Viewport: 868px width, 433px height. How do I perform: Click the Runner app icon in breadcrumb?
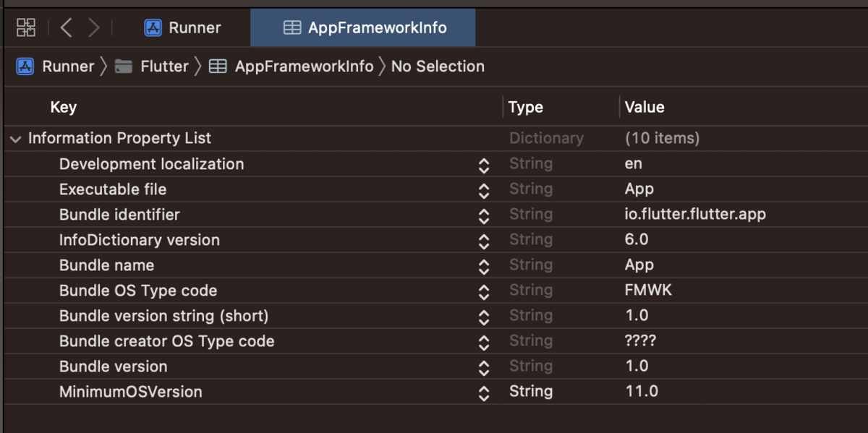(25, 67)
